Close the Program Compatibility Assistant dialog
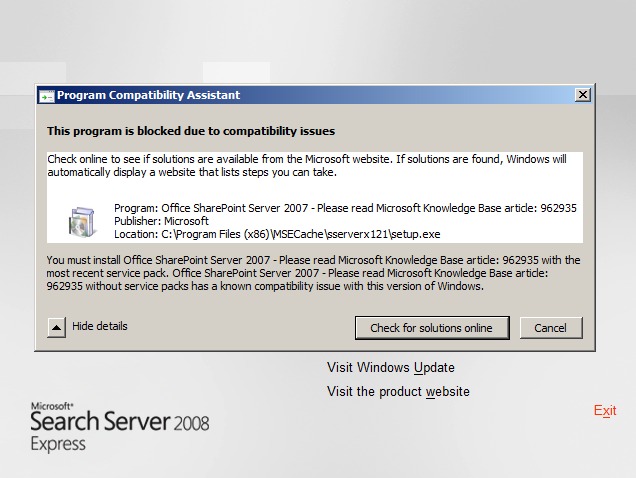Screen dimensions: 636x478 [x=582, y=95]
